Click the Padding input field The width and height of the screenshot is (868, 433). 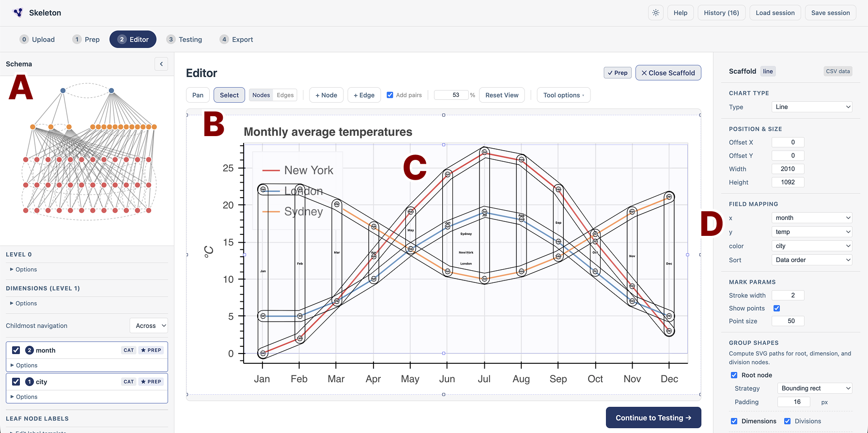(794, 402)
